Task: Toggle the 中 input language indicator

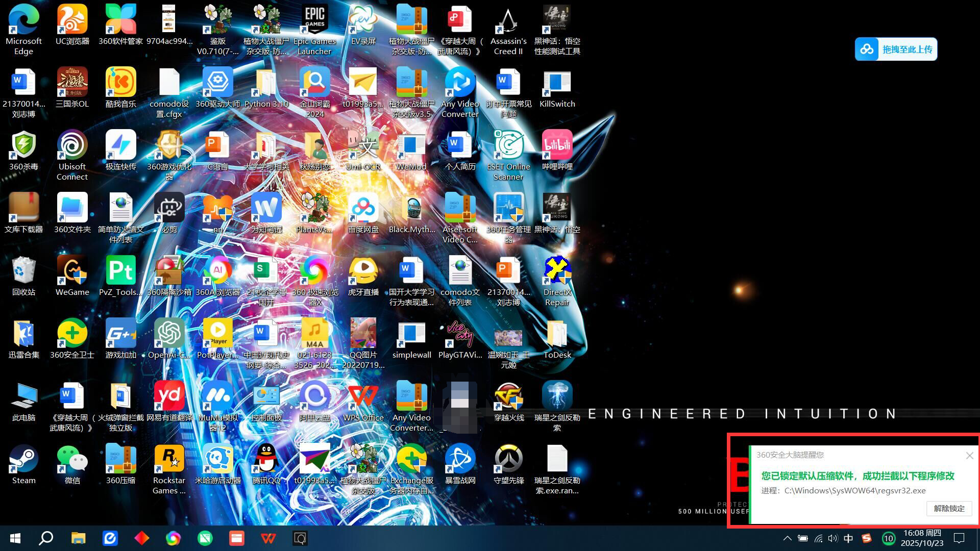Action: tap(848, 538)
